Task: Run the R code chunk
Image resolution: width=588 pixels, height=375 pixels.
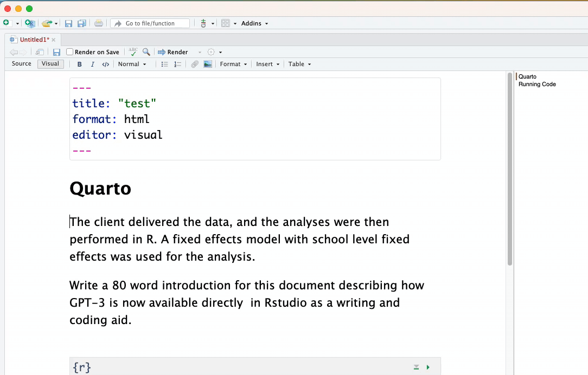Action: [428, 367]
